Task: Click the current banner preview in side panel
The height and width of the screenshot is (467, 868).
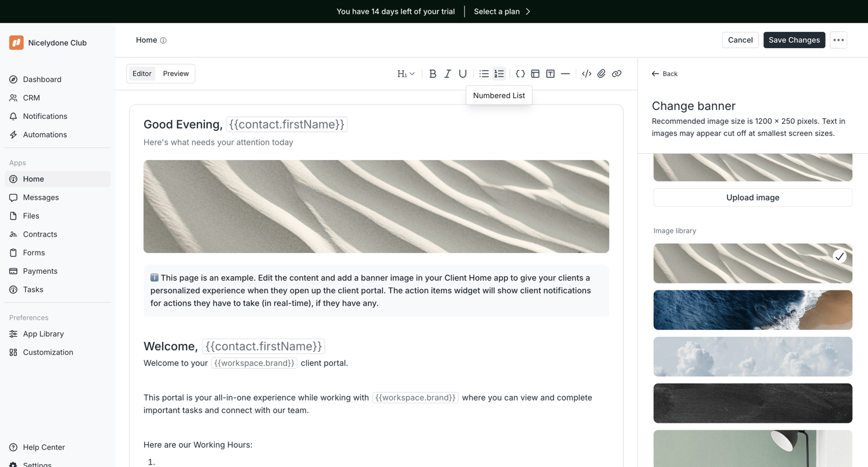Action: (x=753, y=168)
